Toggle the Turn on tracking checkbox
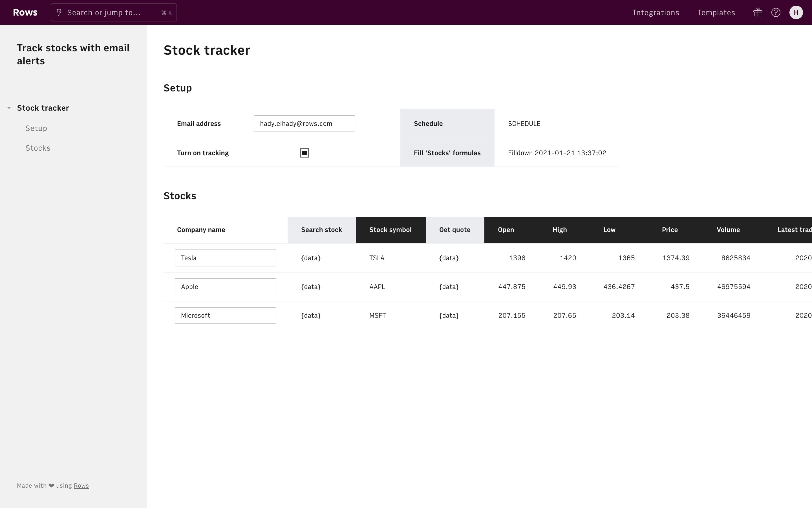The image size is (812, 508). [304, 153]
